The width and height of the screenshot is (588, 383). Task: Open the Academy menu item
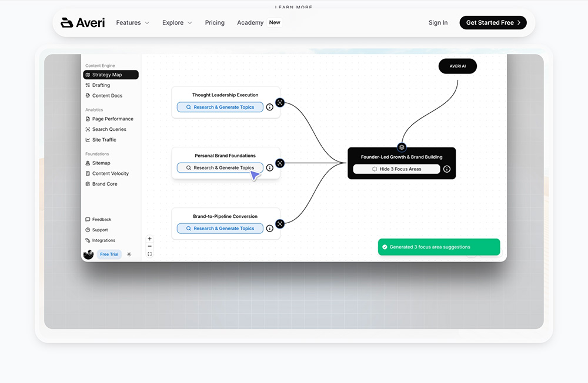[250, 22]
